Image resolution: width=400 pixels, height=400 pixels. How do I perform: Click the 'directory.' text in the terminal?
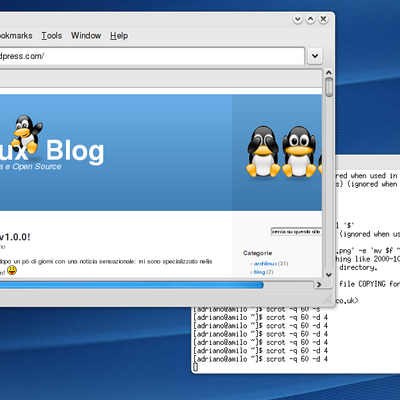(x=358, y=267)
